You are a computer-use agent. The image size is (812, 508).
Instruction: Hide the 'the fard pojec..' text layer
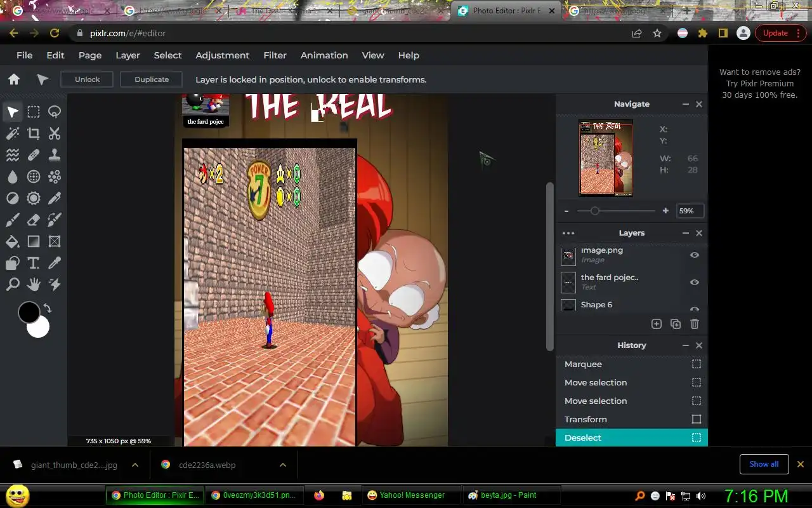[695, 282]
